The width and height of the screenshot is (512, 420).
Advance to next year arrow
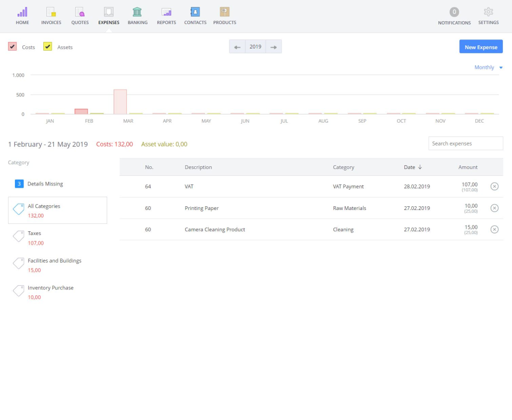[x=274, y=47]
